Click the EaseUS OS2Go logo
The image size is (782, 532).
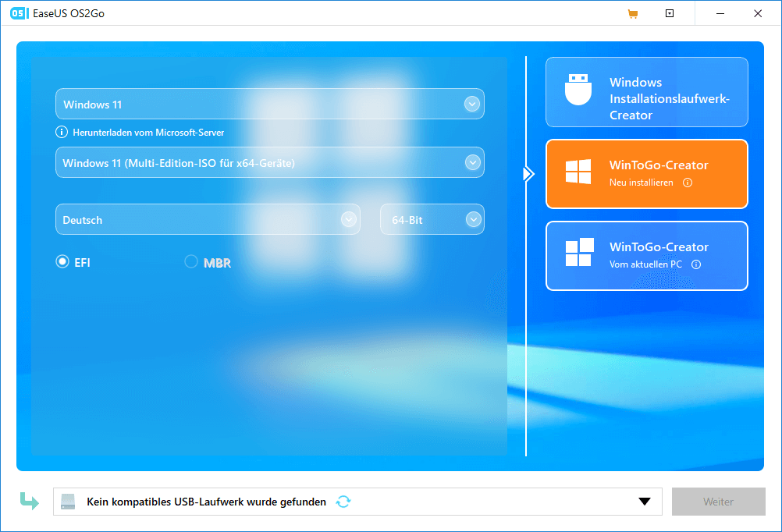pos(17,13)
